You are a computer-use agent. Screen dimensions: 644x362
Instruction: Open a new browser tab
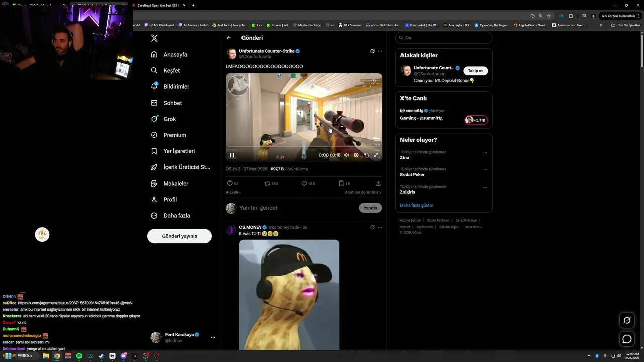click(x=193, y=5)
